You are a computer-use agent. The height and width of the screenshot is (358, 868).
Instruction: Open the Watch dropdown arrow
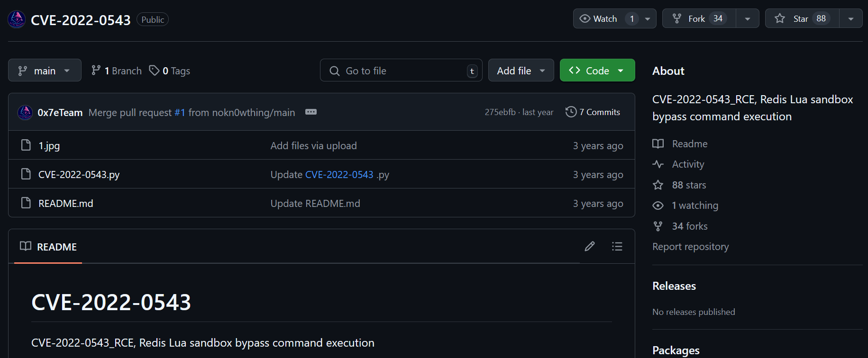[648, 19]
